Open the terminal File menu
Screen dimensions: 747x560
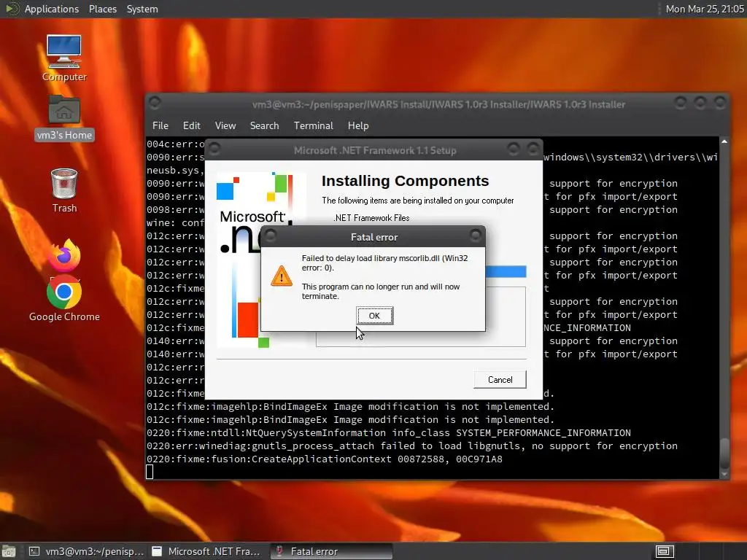160,125
